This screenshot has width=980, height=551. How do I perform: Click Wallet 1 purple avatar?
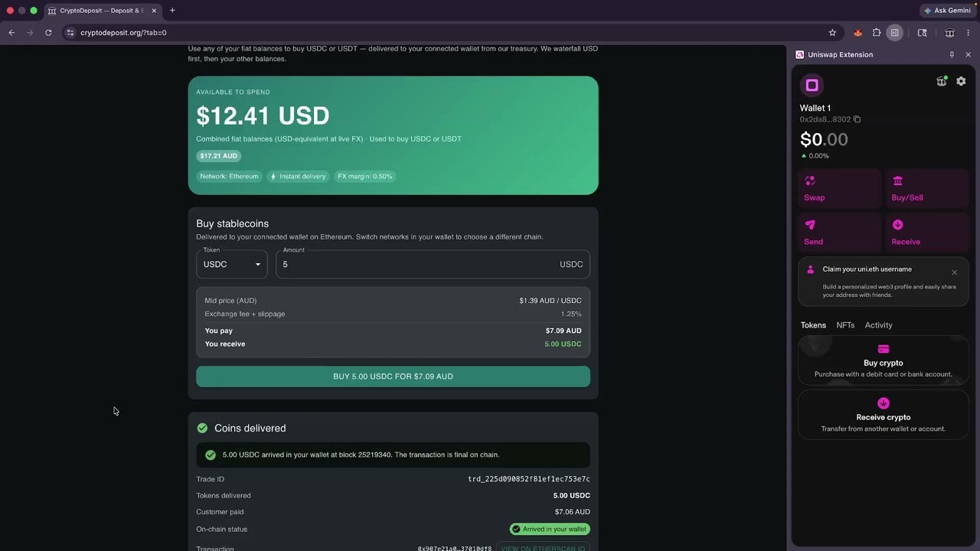pyautogui.click(x=812, y=85)
